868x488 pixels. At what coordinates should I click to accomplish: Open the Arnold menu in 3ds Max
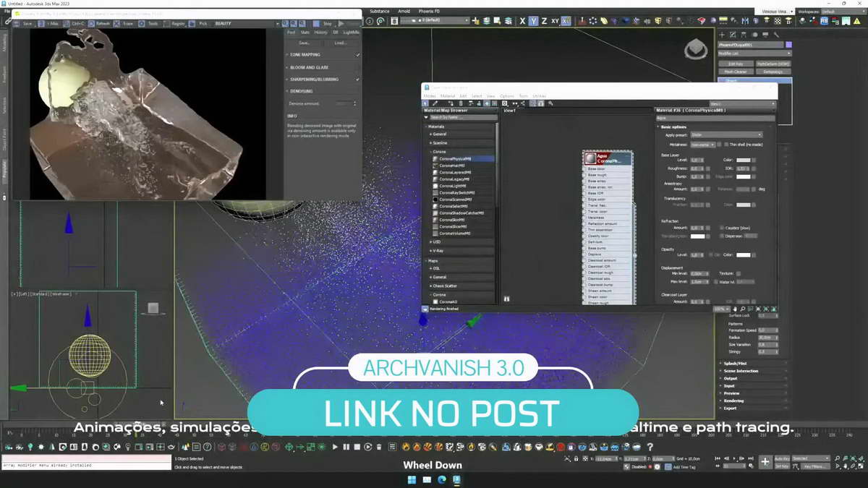click(404, 11)
